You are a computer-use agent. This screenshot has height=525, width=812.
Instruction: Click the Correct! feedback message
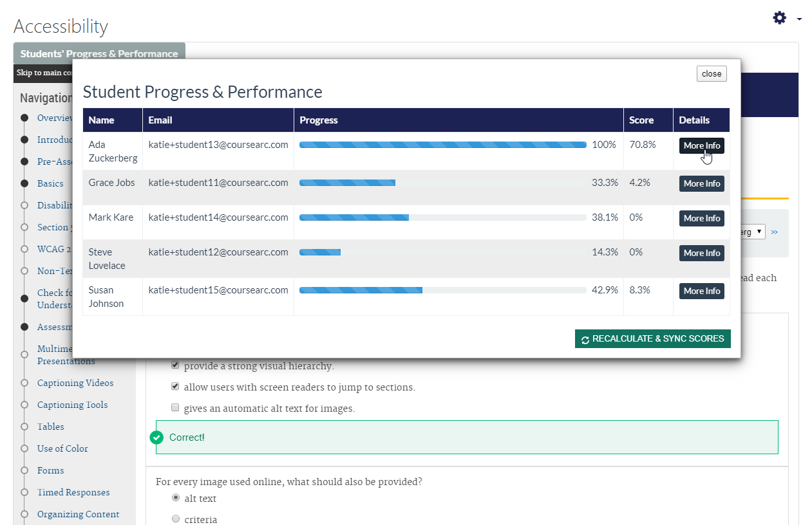467,438
